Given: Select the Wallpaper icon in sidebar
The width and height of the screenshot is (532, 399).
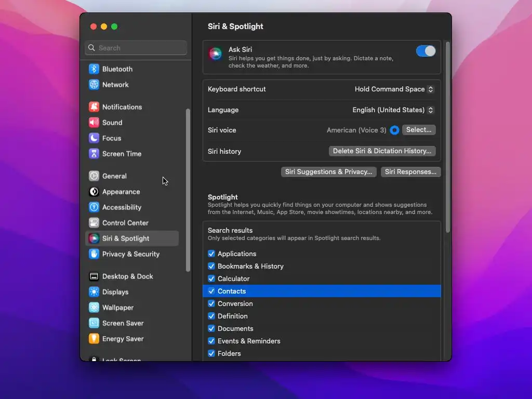Looking at the screenshot, I should pos(94,308).
